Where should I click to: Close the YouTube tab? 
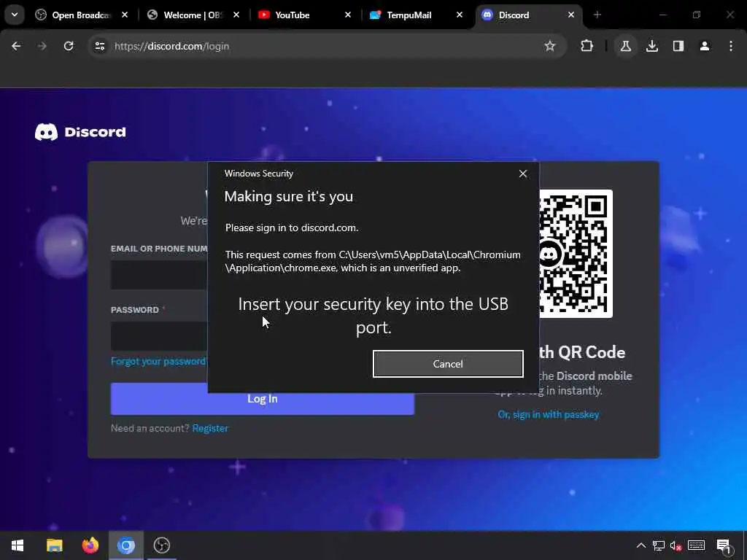pyautogui.click(x=348, y=15)
